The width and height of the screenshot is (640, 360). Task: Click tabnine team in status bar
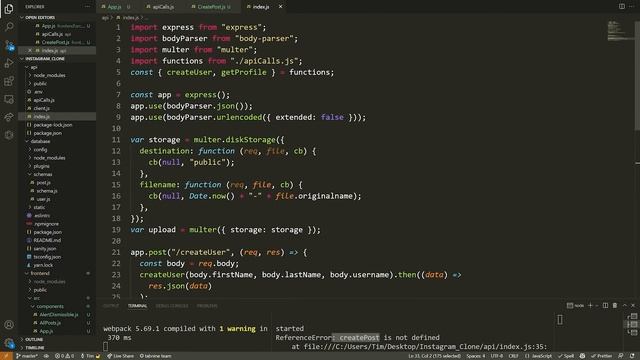coord(156,356)
